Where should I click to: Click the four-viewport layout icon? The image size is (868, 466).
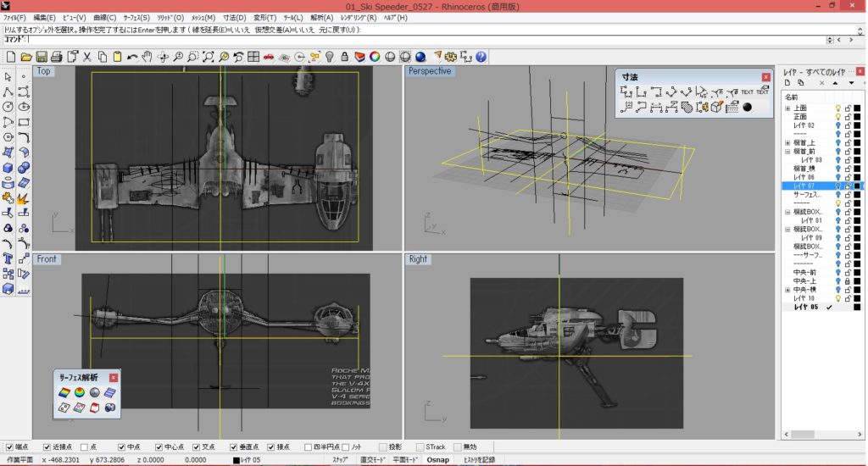[x=253, y=57]
